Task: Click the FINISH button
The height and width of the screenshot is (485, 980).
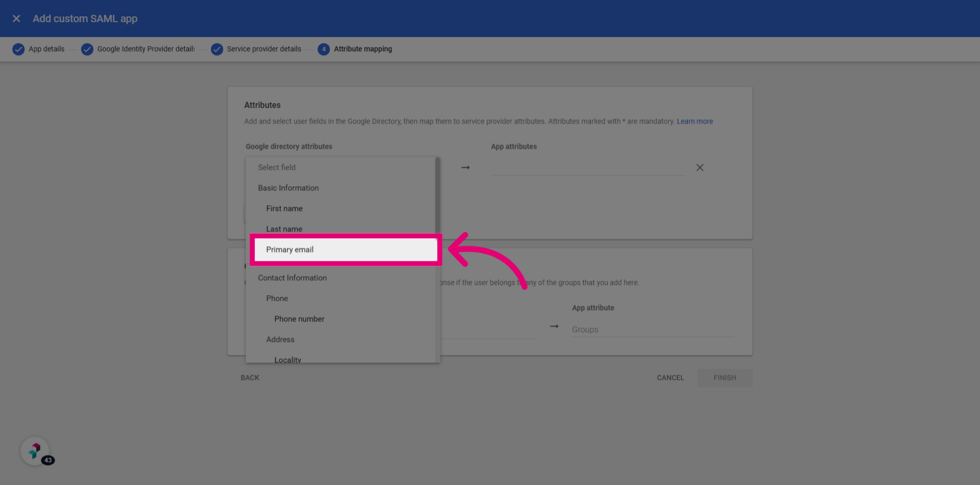Action: (x=725, y=378)
